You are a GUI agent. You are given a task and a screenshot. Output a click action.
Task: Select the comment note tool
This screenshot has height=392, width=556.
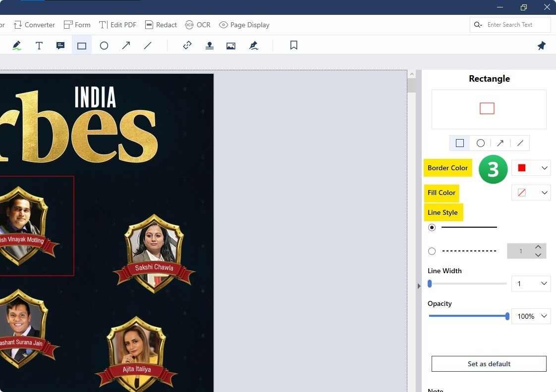click(x=60, y=46)
